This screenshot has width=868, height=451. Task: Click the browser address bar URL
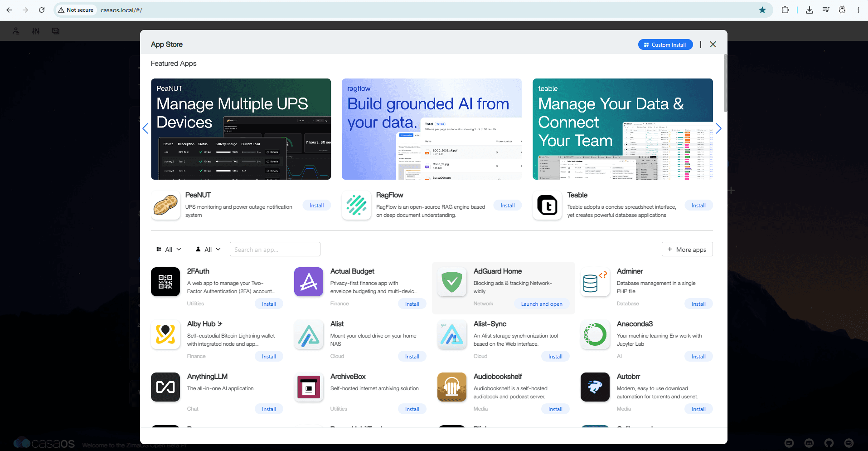[121, 10]
